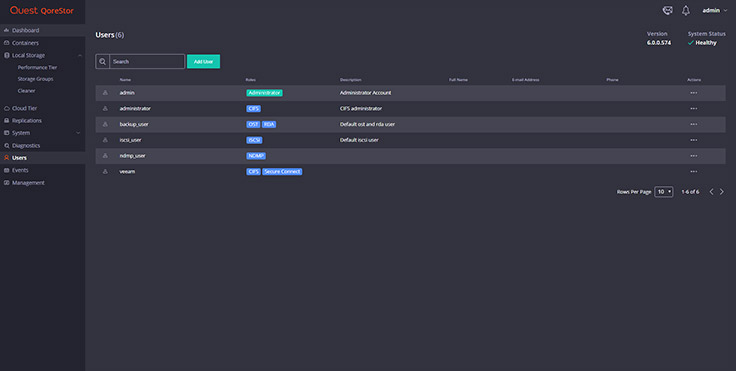Click the Cloud Tier cloud icon
Screen dimensions: 736x371
point(7,108)
